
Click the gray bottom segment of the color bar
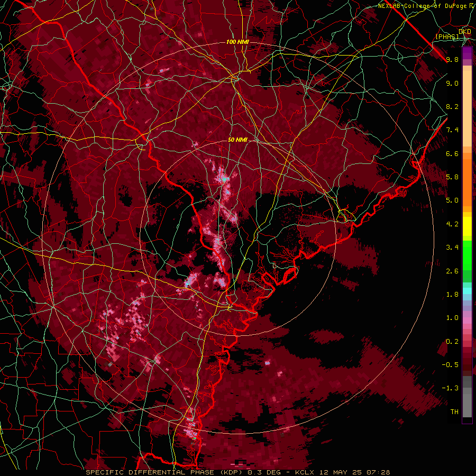pyautogui.click(x=467, y=402)
